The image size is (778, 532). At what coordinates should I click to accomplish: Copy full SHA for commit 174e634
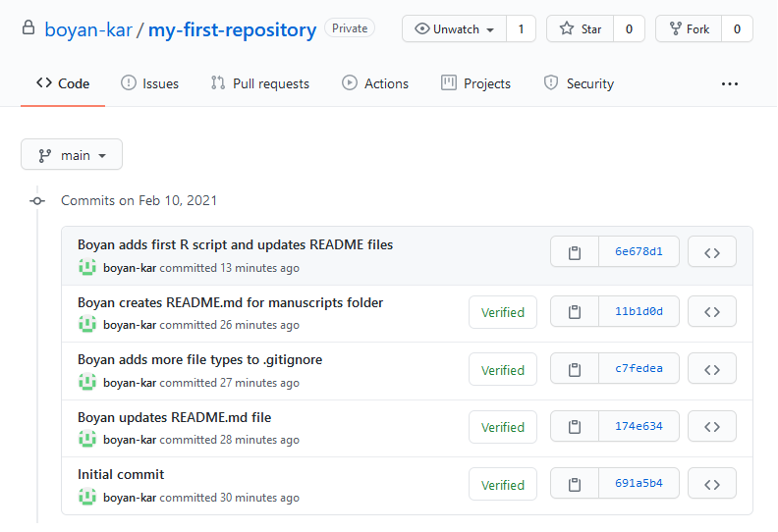click(575, 426)
